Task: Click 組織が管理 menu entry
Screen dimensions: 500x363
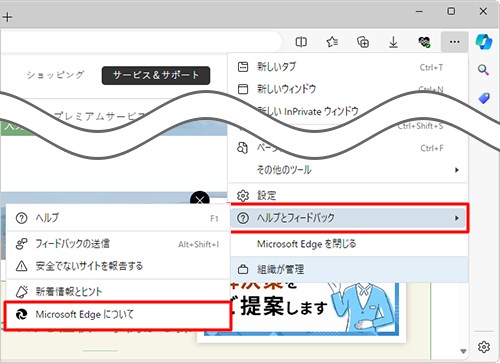Action: [x=349, y=269]
